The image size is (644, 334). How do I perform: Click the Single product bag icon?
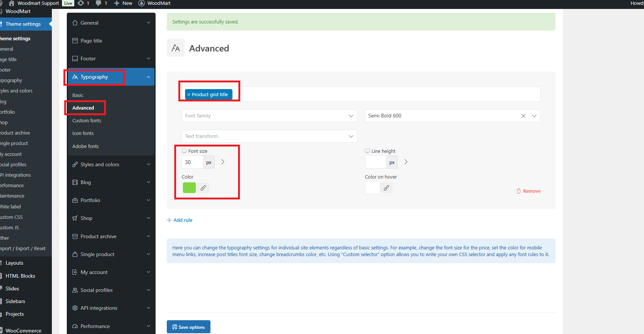(x=75, y=254)
